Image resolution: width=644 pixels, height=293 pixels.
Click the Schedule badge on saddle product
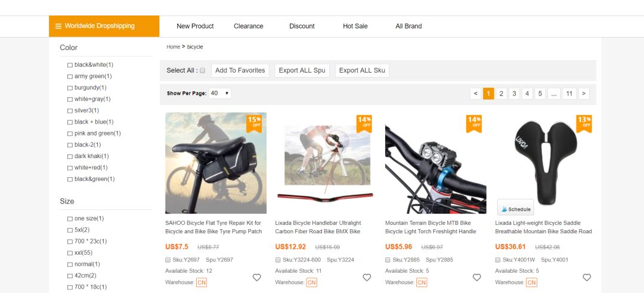(516, 209)
